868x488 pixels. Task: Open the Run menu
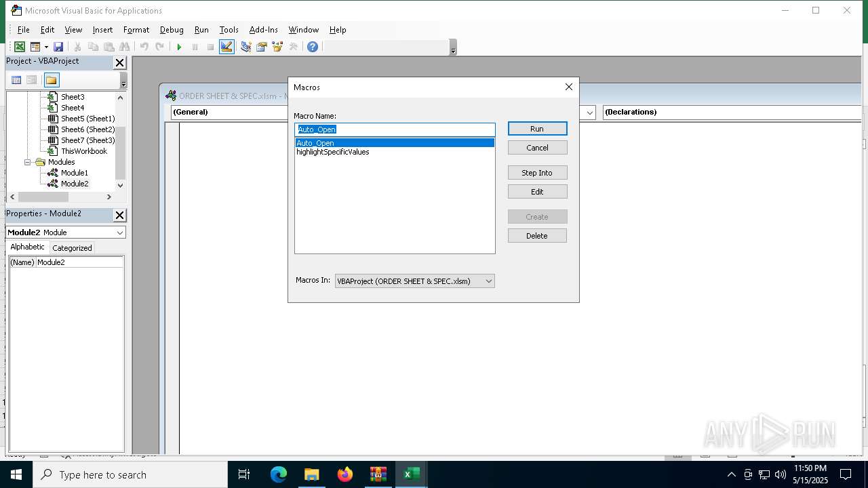click(x=201, y=30)
